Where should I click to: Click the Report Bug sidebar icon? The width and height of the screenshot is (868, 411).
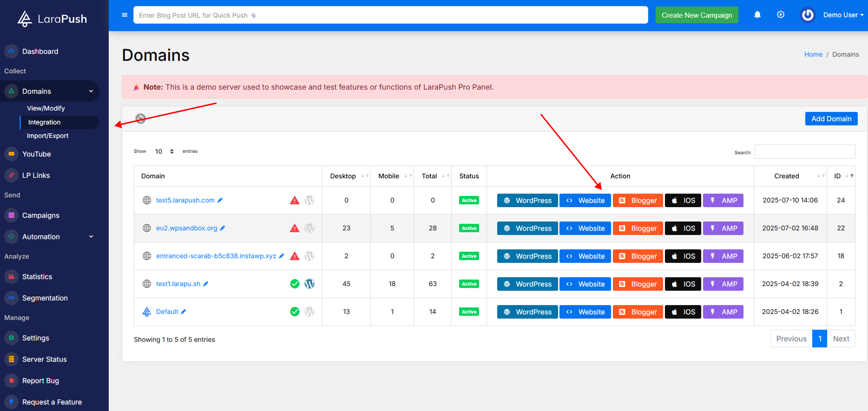[12, 381]
